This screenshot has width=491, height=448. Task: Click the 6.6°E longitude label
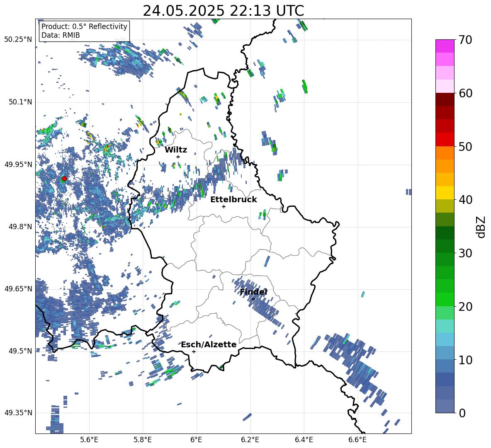click(357, 440)
